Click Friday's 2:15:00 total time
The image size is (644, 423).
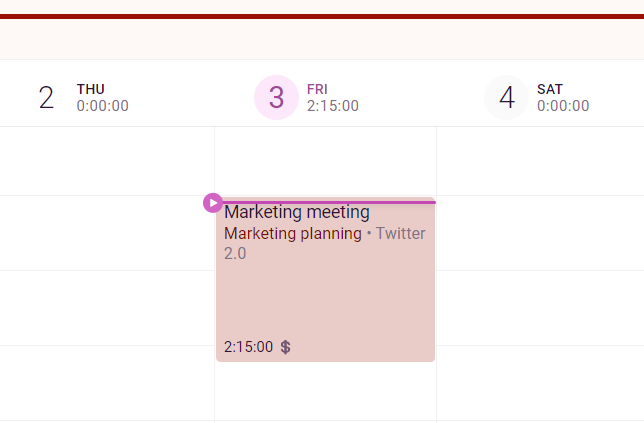(333, 106)
